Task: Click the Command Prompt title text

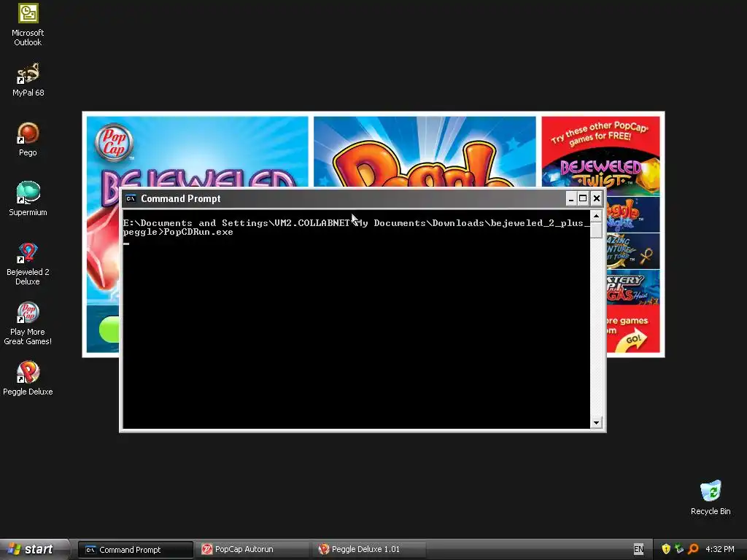Action: tap(181, 198)
